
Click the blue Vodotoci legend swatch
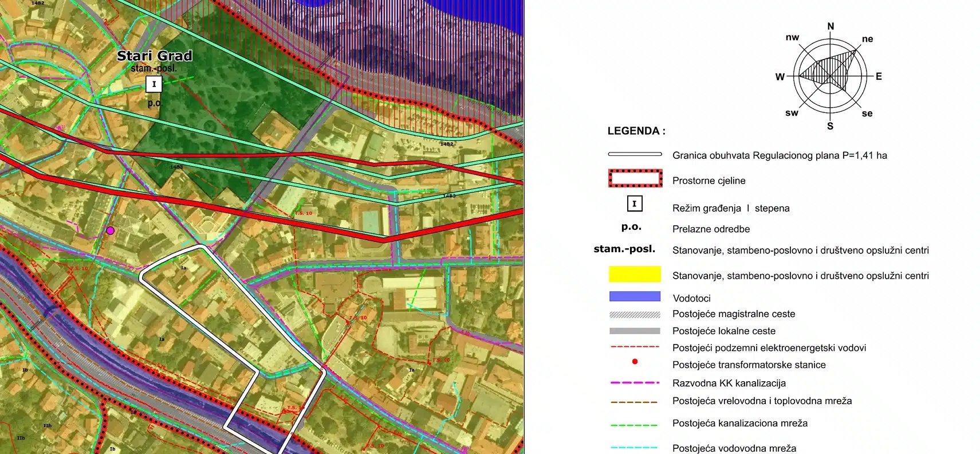pos(635,296)
